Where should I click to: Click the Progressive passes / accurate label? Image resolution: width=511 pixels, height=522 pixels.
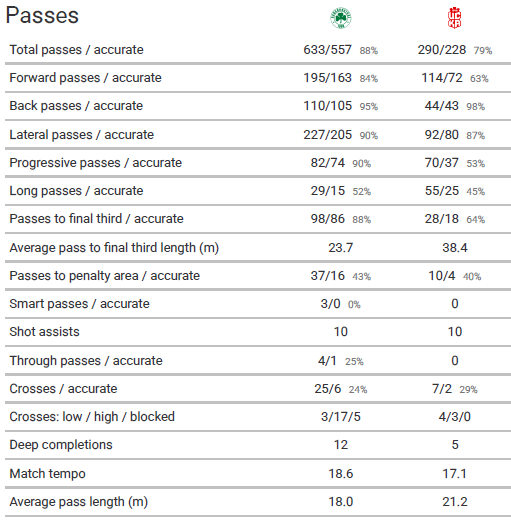pos(96,163)
